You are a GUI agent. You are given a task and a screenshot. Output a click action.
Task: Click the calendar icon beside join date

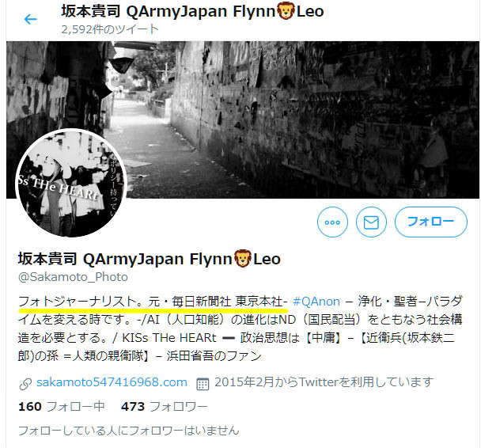(203, 384)
